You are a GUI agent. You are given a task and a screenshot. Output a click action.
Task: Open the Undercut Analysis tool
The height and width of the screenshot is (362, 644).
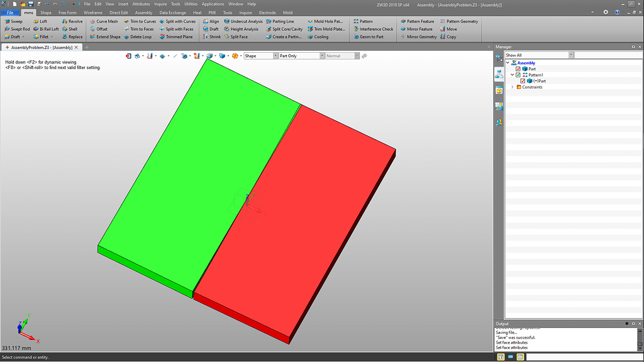tap(247, 21)
